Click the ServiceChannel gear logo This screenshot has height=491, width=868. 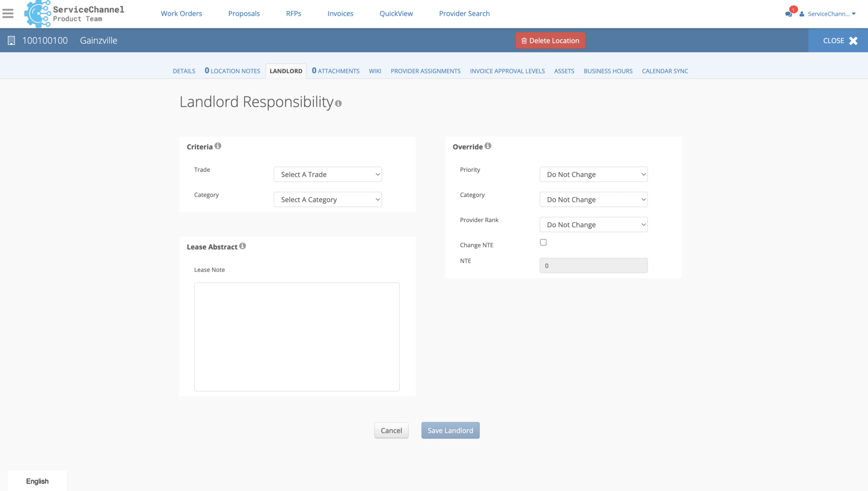(37, 14)
